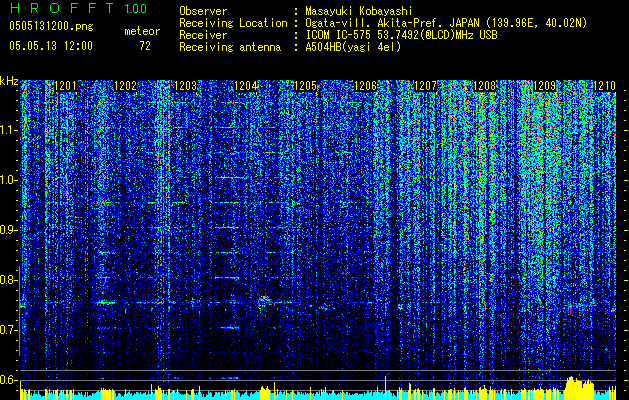629x400 pixels.
Task: Click the Observer field label
Action: tap(203, 11)
